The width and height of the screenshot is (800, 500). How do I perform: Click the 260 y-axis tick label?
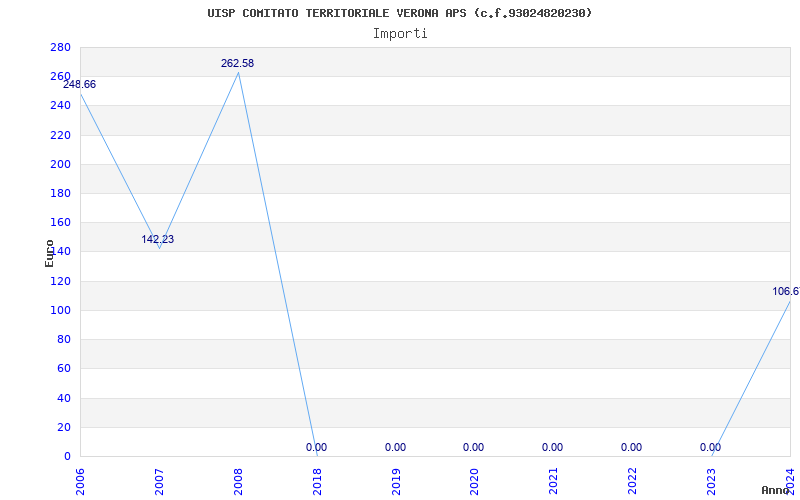[x=60, y=77]
